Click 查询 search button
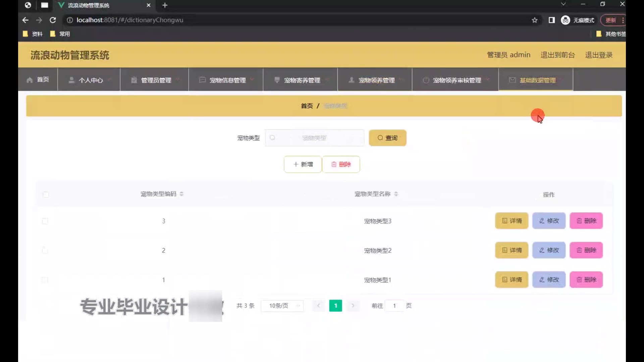Viewport: 644px width, 362px height. point(387,138)
